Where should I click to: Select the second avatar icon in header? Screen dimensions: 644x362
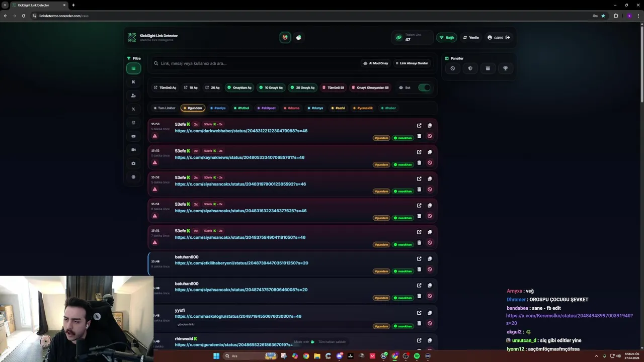pos(298,37)
